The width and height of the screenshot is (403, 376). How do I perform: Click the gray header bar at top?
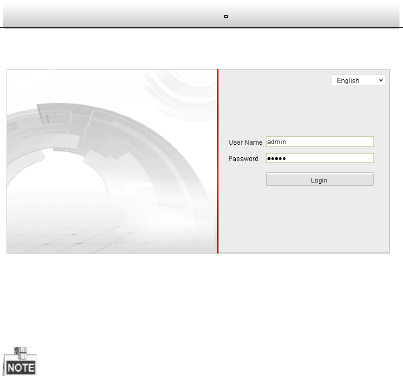(201, 15)
